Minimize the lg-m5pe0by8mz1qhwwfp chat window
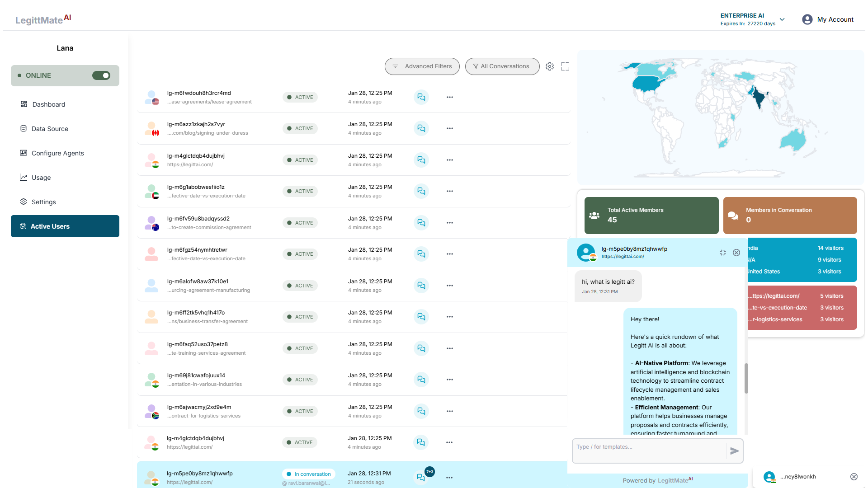868x488 pixels. click(x=722, y=253)
